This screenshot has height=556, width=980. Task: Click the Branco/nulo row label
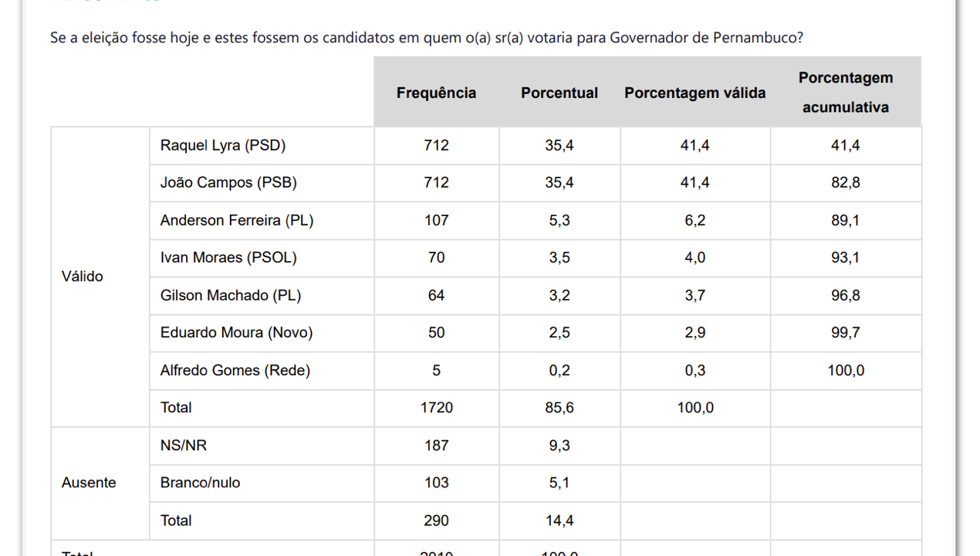(200, 483)
